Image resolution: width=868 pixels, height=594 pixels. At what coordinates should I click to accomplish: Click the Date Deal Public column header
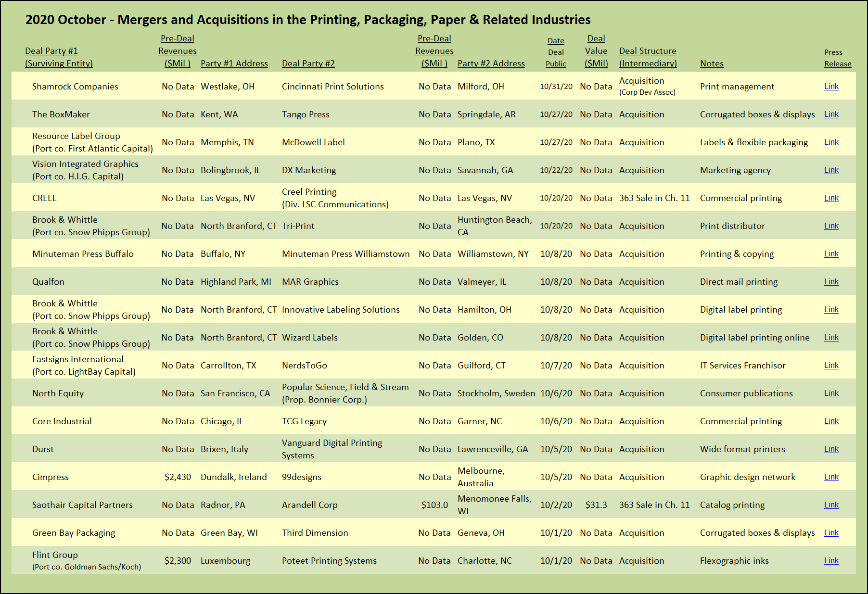pyautogui.click(x=556, y=52)
